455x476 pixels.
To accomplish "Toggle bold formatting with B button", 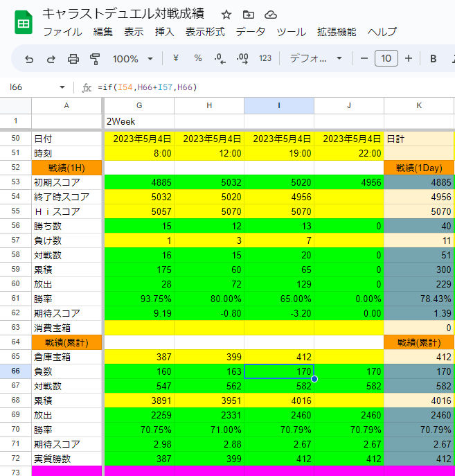I will coord(434,59).
